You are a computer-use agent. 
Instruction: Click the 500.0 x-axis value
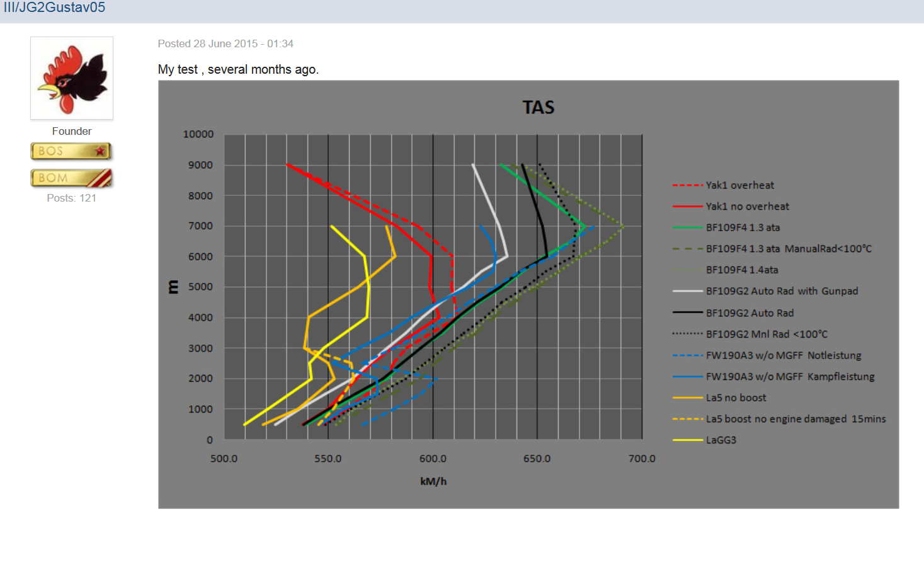point(224,459)
